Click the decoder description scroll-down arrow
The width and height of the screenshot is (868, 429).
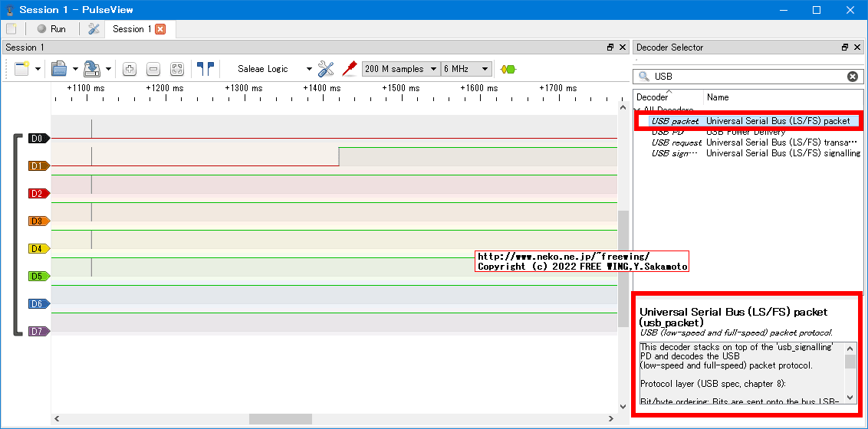click(x=850, y=398)
